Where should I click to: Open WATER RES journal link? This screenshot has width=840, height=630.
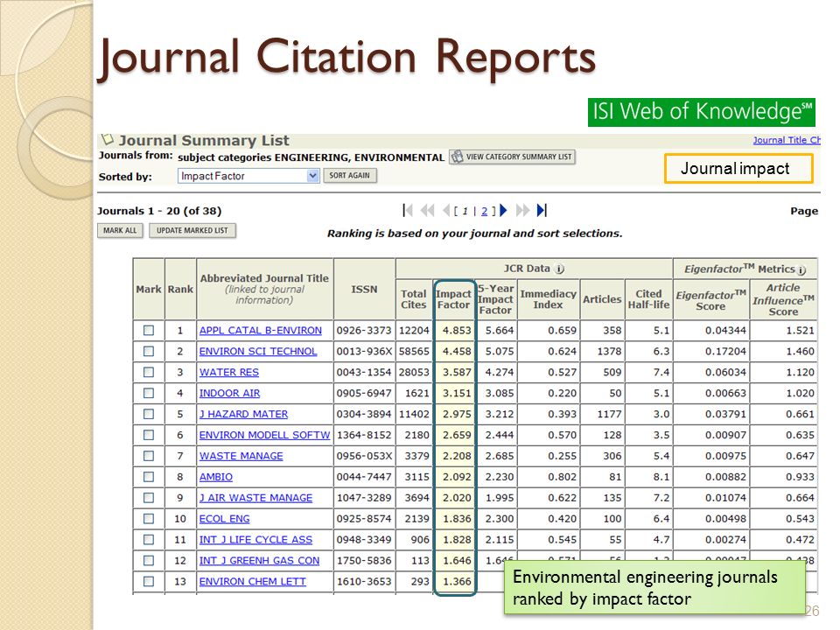(x=229, y=373)
